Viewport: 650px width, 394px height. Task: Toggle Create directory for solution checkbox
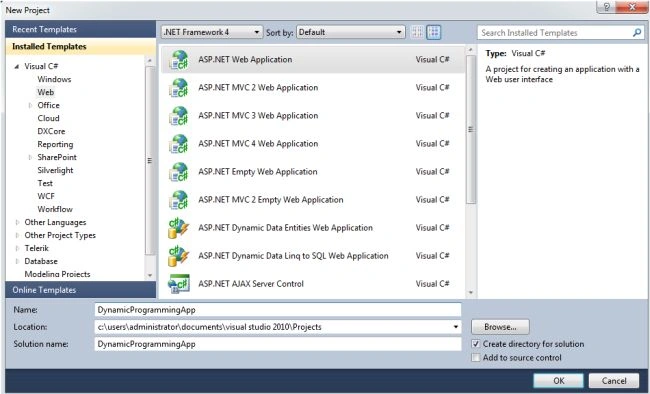click(x=476, y=344)
